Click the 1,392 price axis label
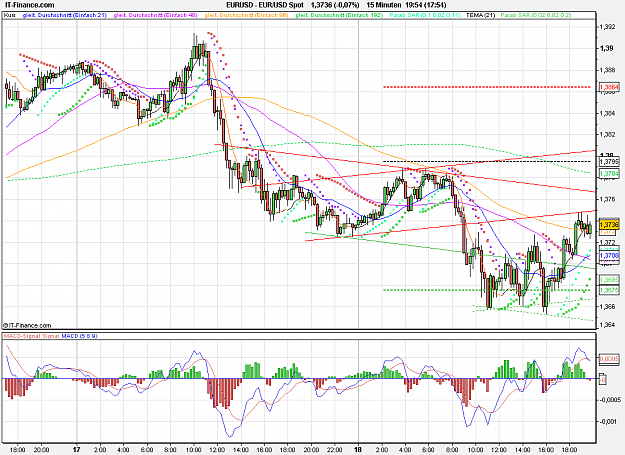This screenshot has width=625, height=455. point(607,27)
